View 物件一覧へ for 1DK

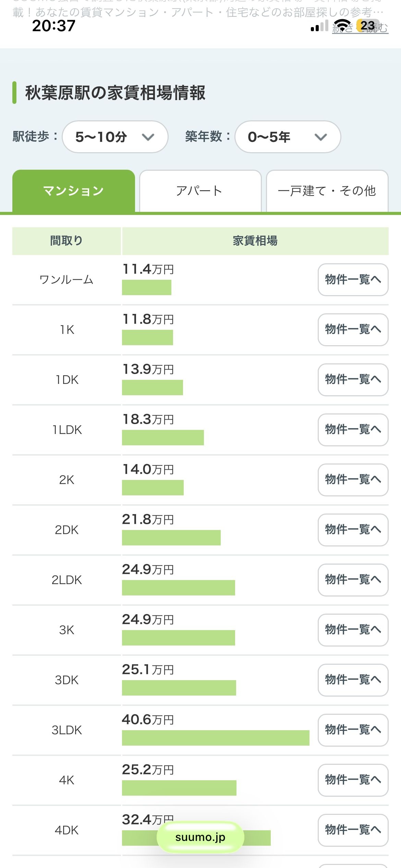click(x=353, y=379)
